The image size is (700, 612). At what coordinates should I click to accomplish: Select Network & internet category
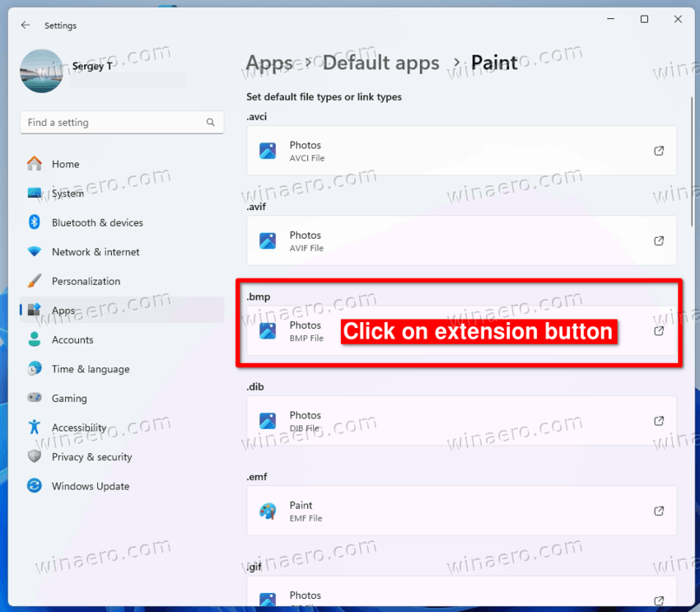pos(122,252)
